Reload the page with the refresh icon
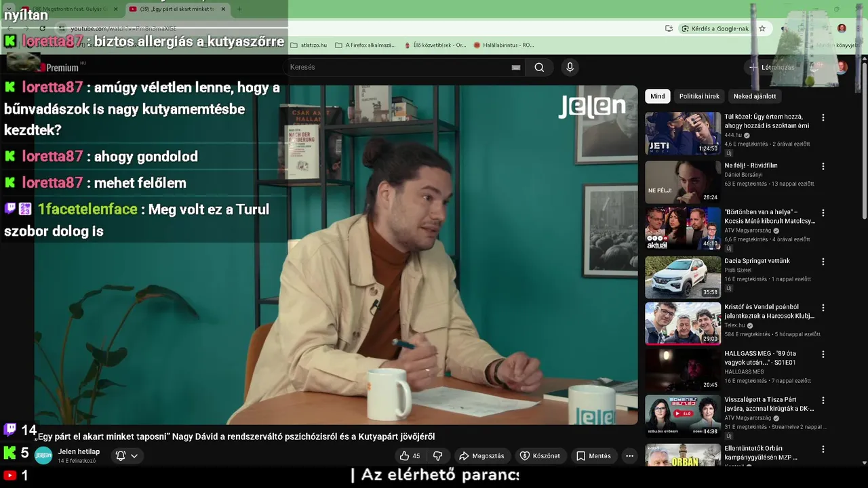Image resolution: width=868 pixels, height=488 pixels. click(x=42, y=28)
